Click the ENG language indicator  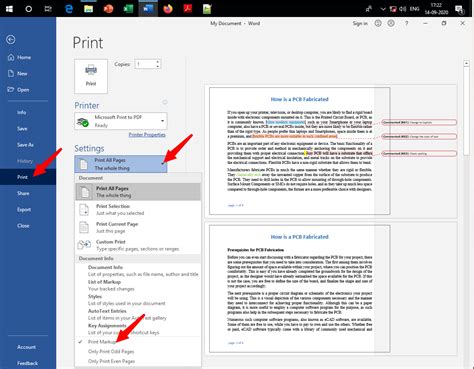(414, 9)
